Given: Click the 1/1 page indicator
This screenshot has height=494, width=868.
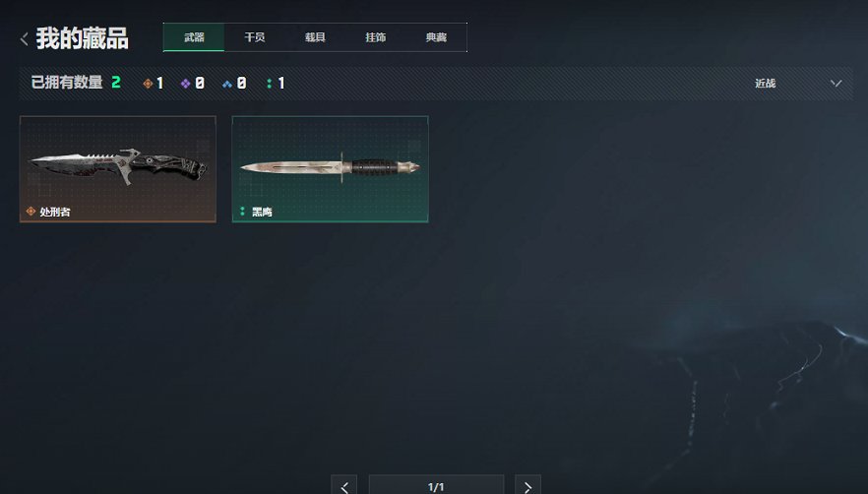Looking at the screenshot, I should [436, 484].
